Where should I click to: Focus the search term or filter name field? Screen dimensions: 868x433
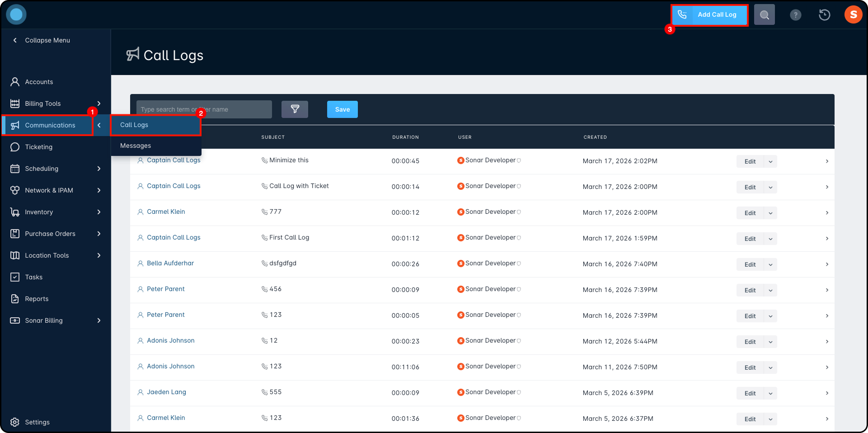pyautogui.click(x=204, y=109)
